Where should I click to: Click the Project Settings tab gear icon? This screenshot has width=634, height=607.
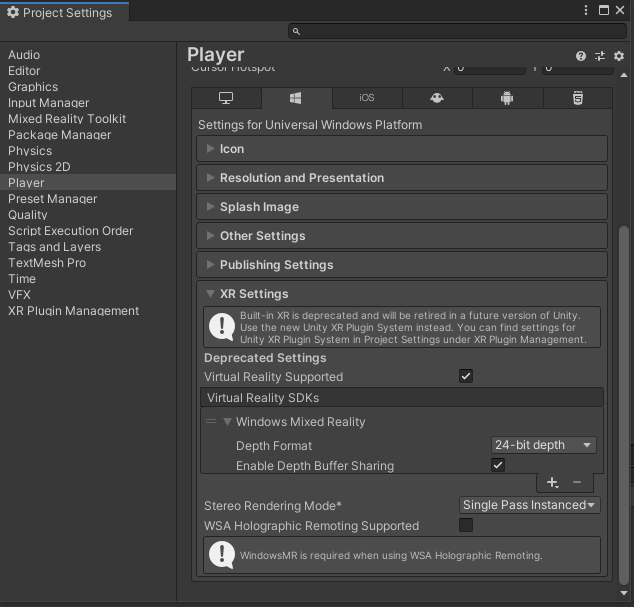pyautogui.click(x=13, y=13)
